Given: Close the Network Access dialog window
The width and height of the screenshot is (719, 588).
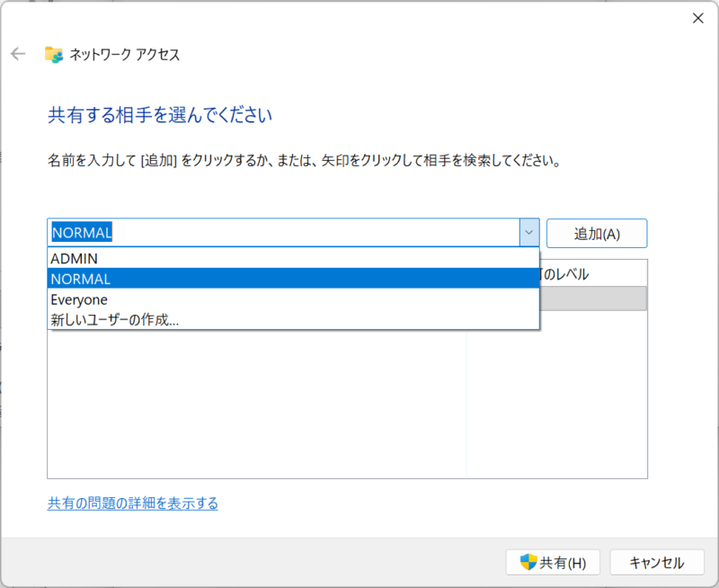Looking at the screenshot, I should pyautogui.click(x=697, y=18).
